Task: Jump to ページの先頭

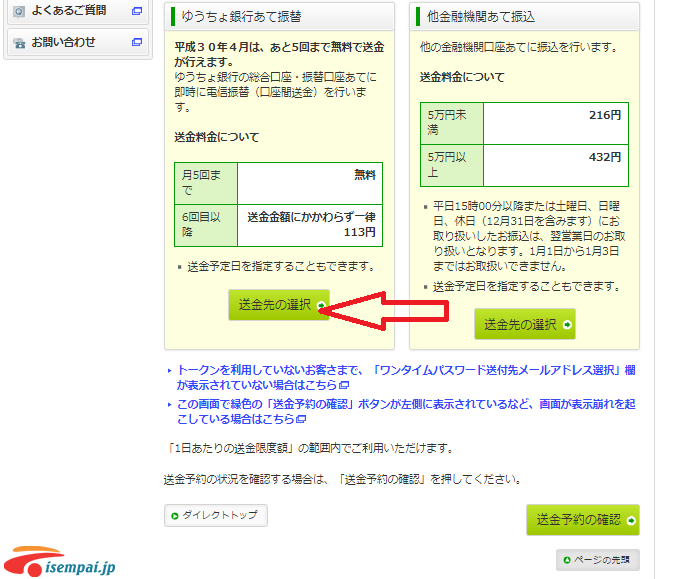Action: pyautogui.click(x=598, y=560)
